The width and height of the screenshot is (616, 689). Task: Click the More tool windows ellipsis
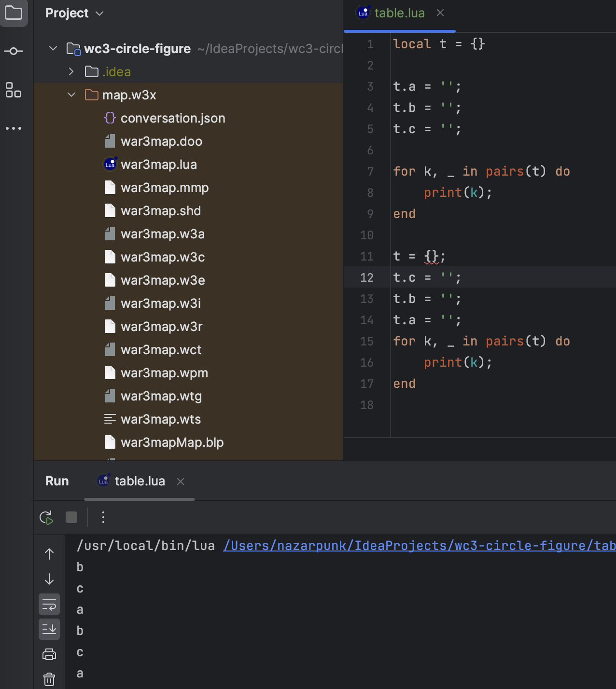point(14,128)
